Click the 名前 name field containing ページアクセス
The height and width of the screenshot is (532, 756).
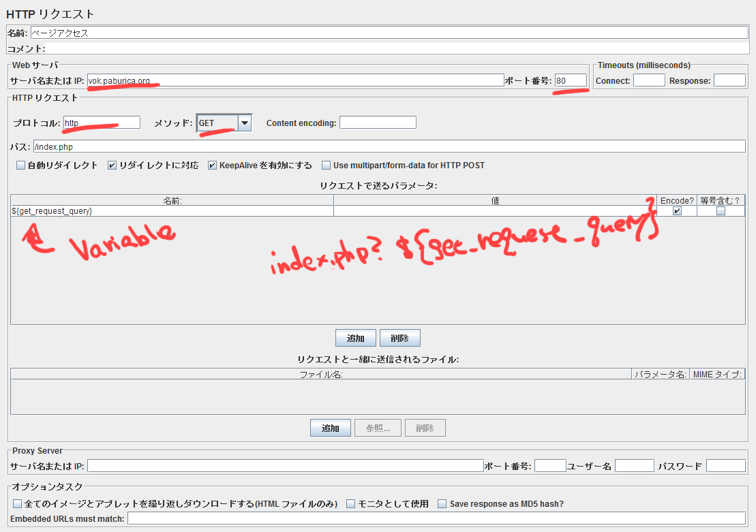click(389, 33)
